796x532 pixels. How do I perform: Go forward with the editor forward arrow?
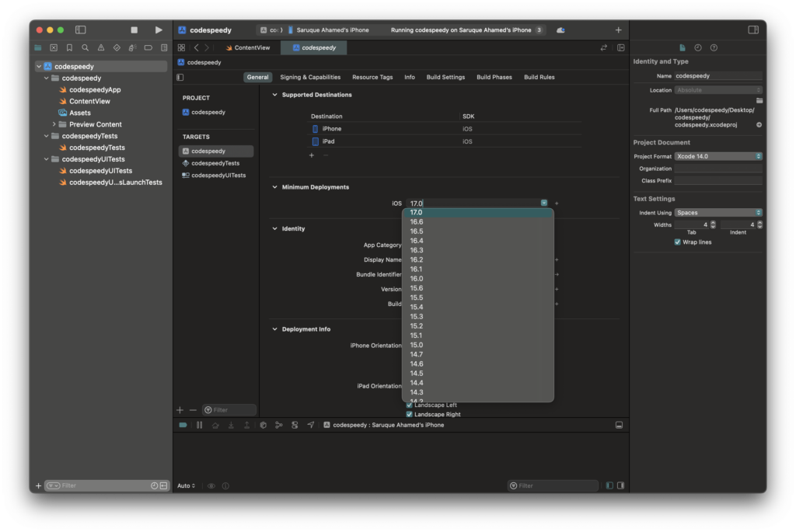(x=207, y=47)
